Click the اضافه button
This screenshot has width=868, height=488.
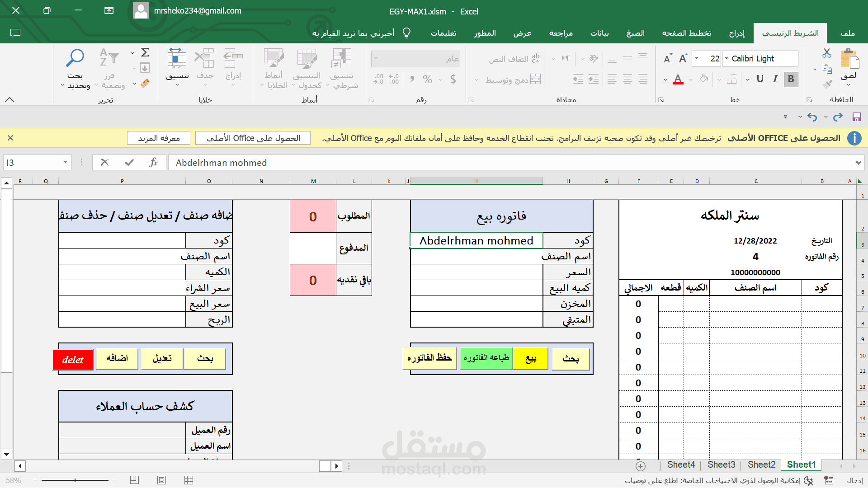117,359
